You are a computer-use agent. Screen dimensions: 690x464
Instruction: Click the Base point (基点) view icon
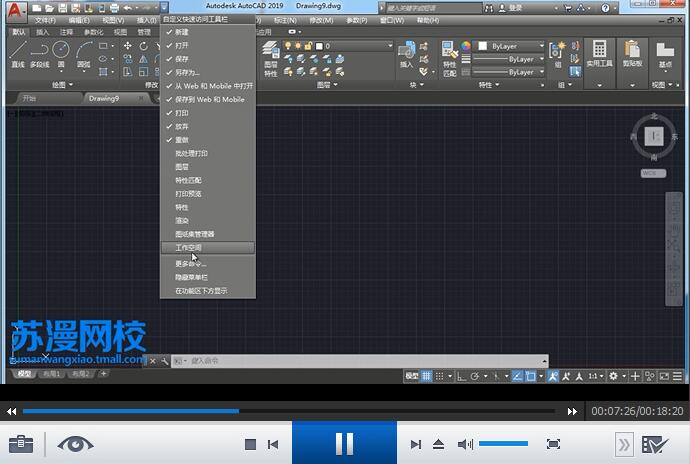pyautogui.click(x=665, y=55)
